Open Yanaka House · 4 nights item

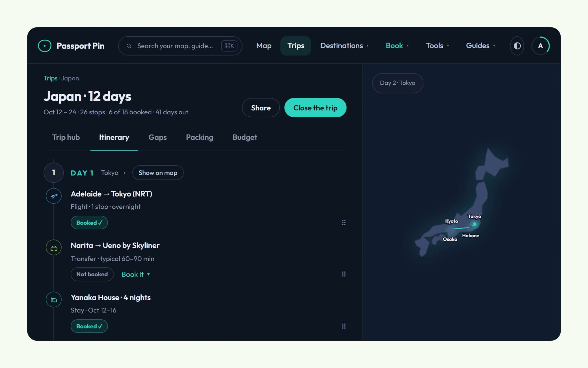pyautogui.click(x=111, y=298)
